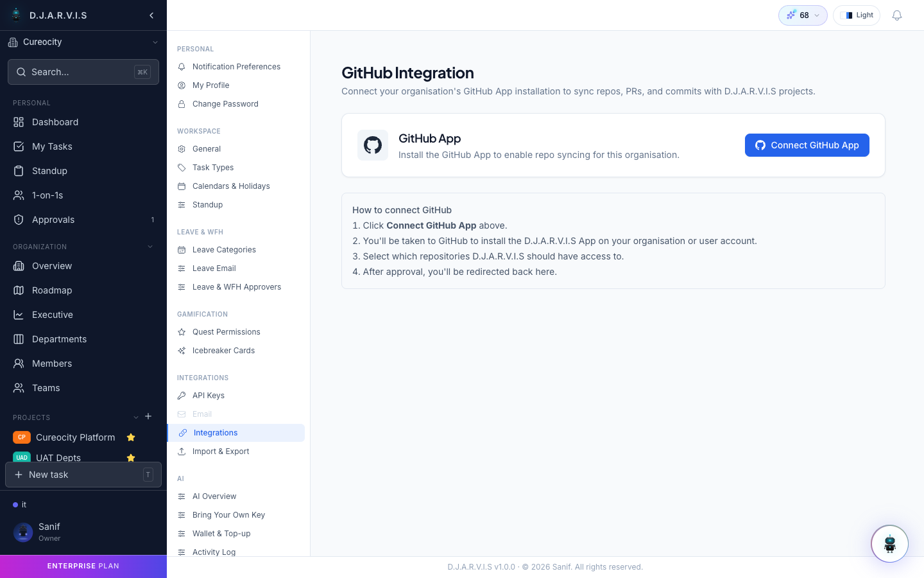The width and height of the screenshot is (924, 578).
Task: Click the Approvals shield icon
Action: tap(19, 220)
